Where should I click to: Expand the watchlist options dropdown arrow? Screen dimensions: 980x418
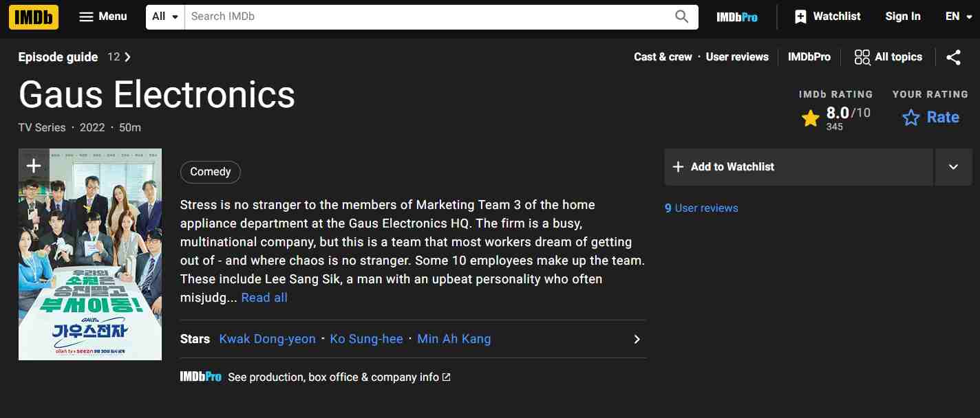953,167
